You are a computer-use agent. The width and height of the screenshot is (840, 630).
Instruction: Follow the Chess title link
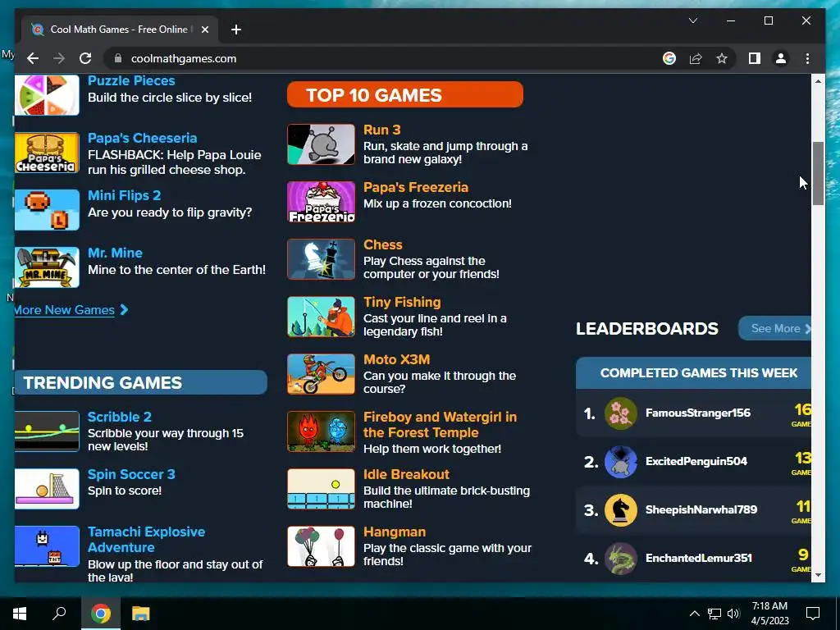click(x=383, y=244)
